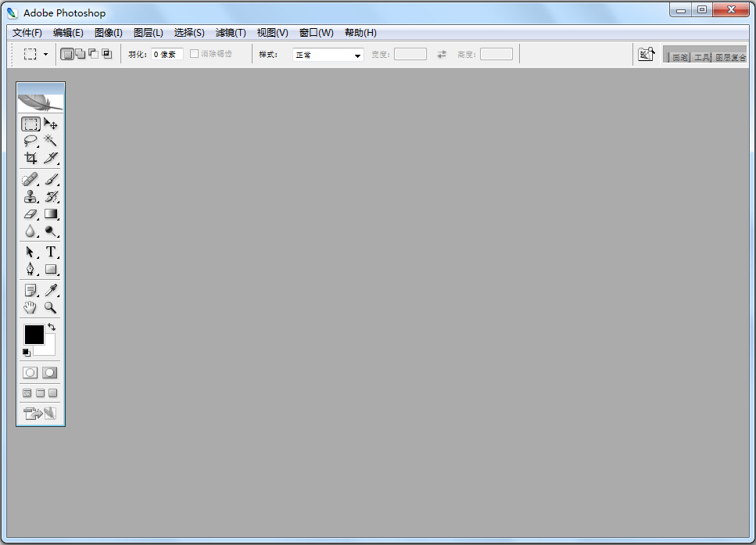This screenshot has height=545, width=756.
Task: Select the Move tool
Action: click(x=51, y=124)
